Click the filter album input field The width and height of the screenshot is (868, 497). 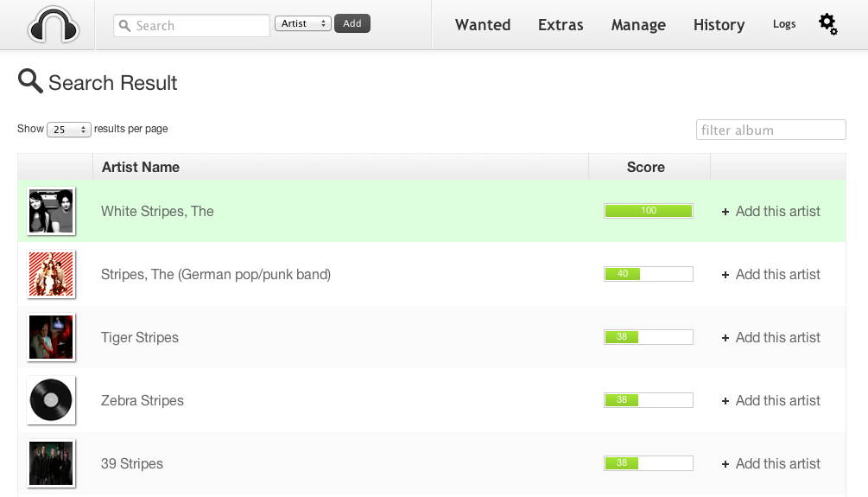(770, 130)
